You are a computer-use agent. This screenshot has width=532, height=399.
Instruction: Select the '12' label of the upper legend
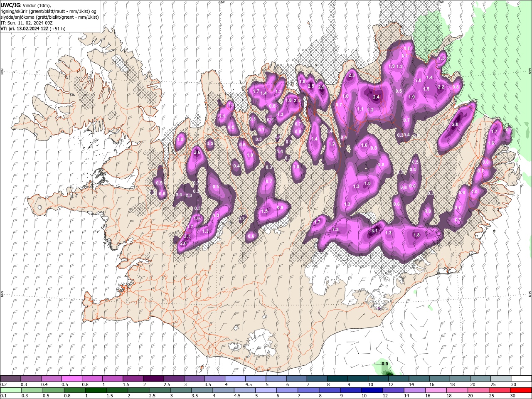pos(391,384)
